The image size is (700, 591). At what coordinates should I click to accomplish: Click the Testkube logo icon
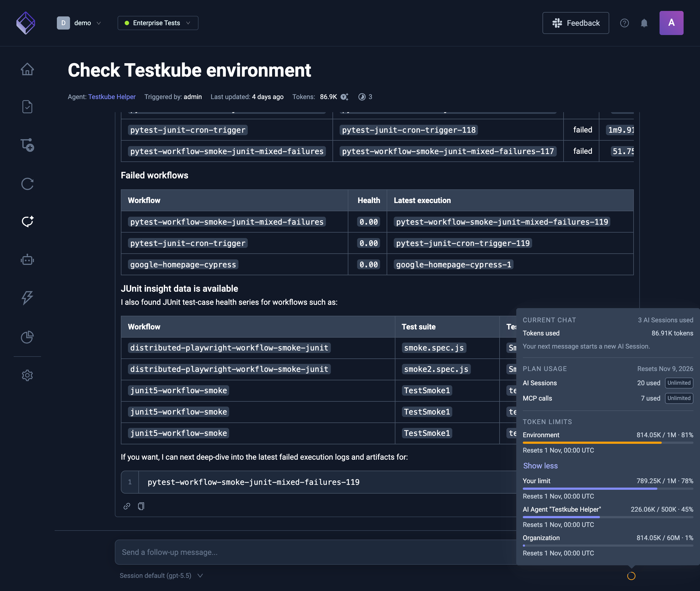(26, 23)
